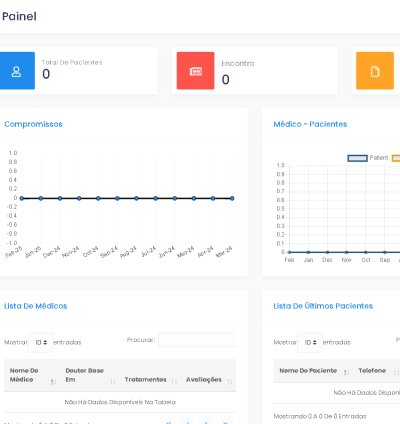Click the Total De Pacientes label
Screen dimensions: 400x424
[72, 62]
